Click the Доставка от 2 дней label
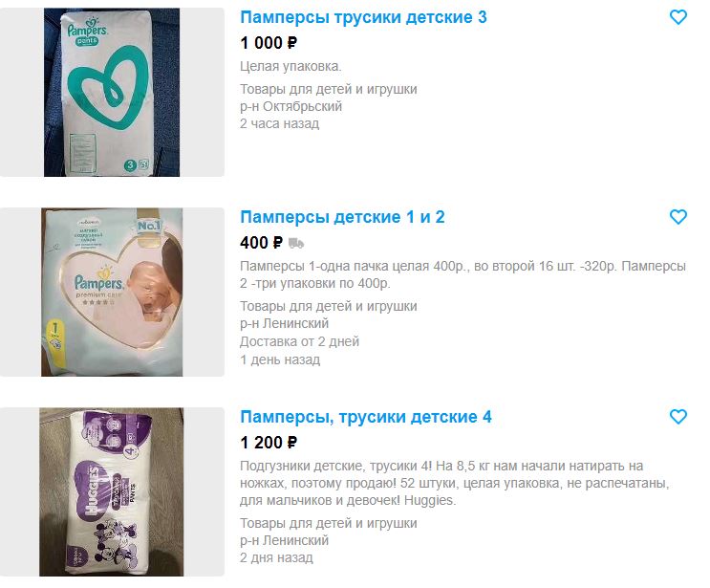The width and height of the screenshot is (710, 588). (299, 341)
